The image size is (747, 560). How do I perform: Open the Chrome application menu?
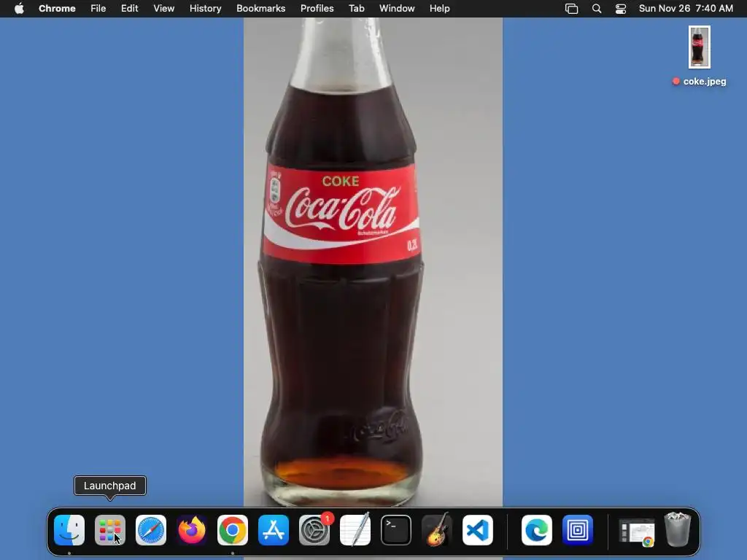[57, 9]
